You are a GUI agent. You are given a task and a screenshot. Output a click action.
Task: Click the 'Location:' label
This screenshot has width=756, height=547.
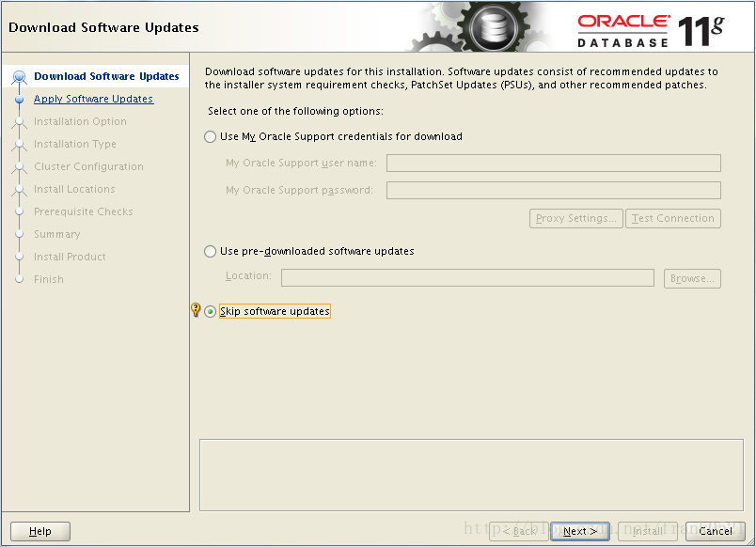(249, 275)
